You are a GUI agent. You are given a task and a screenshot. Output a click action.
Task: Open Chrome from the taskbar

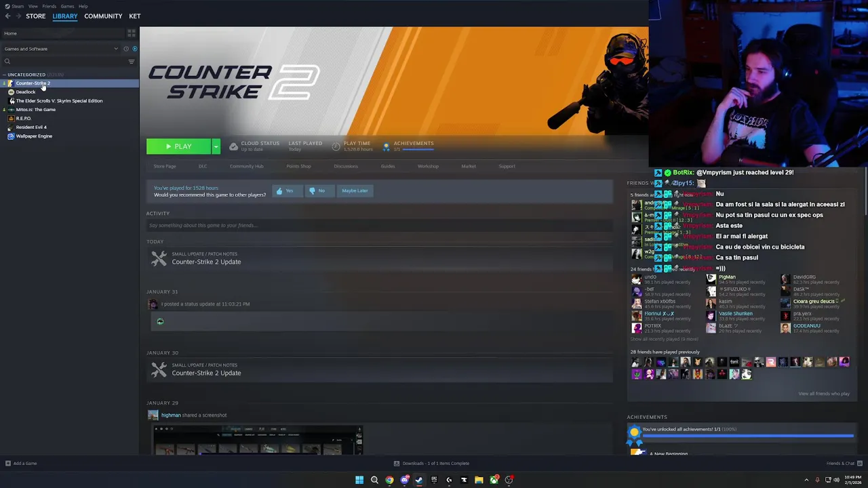(389, 480)
